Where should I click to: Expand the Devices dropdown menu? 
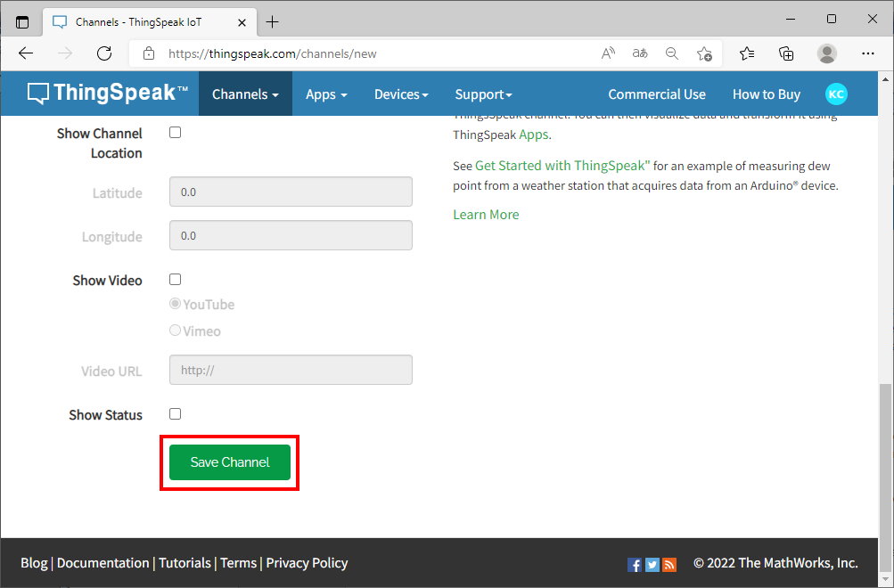(401, 94)
